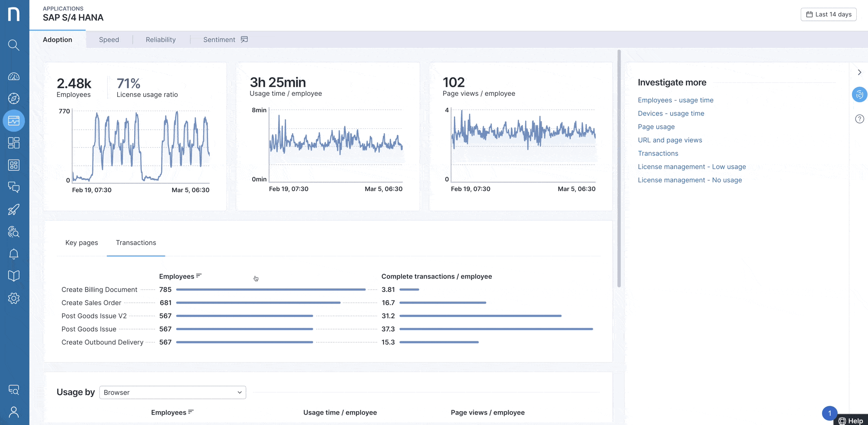Click the compass icon in sidebar
This screenshot has width=868, height=425.
point(14,98)
